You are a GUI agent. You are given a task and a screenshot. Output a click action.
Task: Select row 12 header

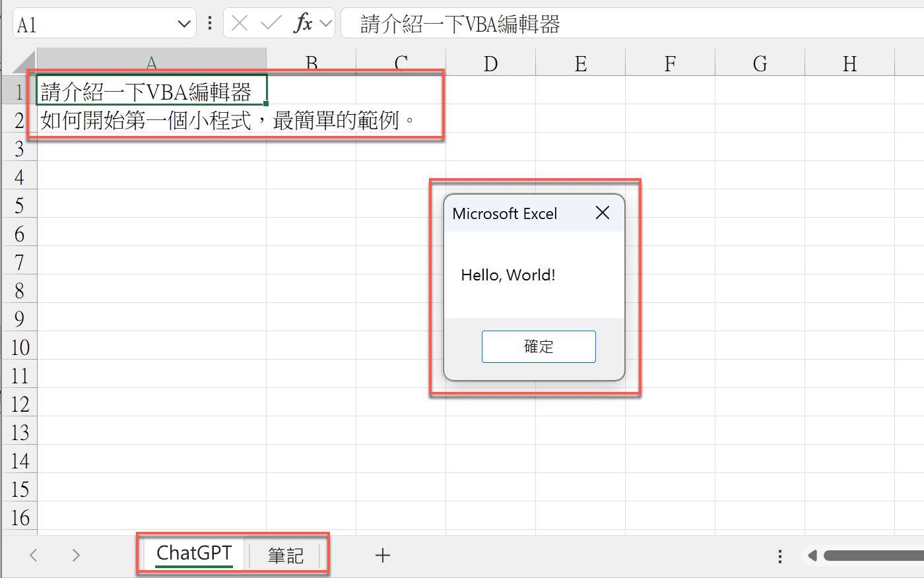(x=19, y=404)
